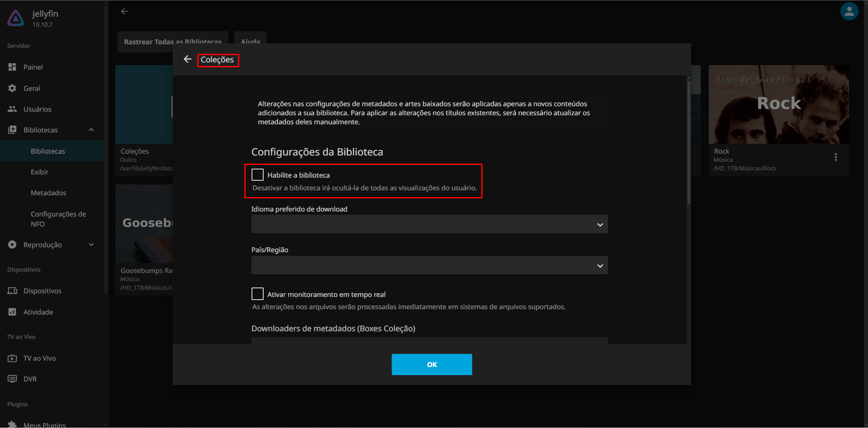Open the País/Região dropdown

429,265
